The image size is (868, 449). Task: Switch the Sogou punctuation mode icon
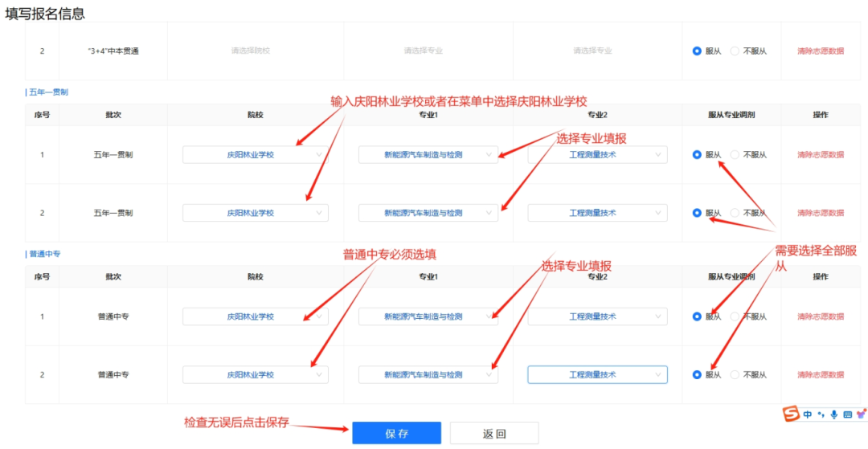(x=821, y=414)
